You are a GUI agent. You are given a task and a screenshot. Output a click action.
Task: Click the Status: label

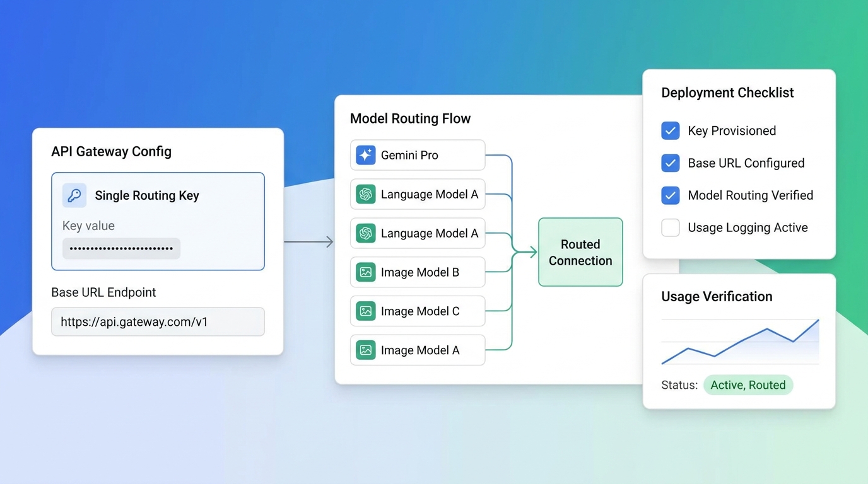click(x=679, y=385)
